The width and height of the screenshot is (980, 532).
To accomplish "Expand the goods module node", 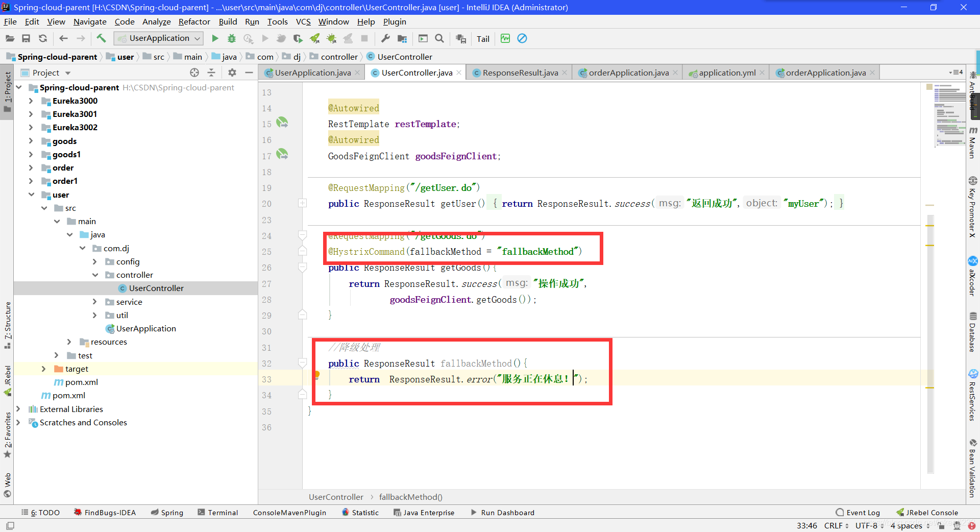I will click(31, 141).
